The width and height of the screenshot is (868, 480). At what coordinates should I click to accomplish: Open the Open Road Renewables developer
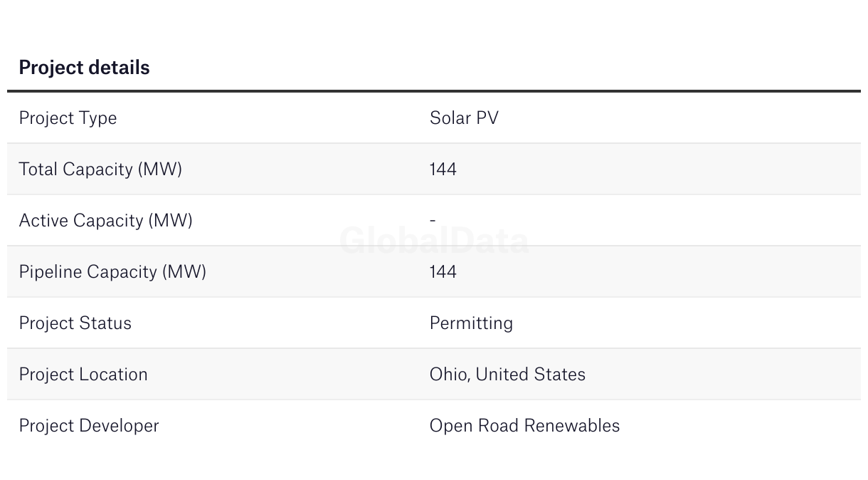coord(524,425)
